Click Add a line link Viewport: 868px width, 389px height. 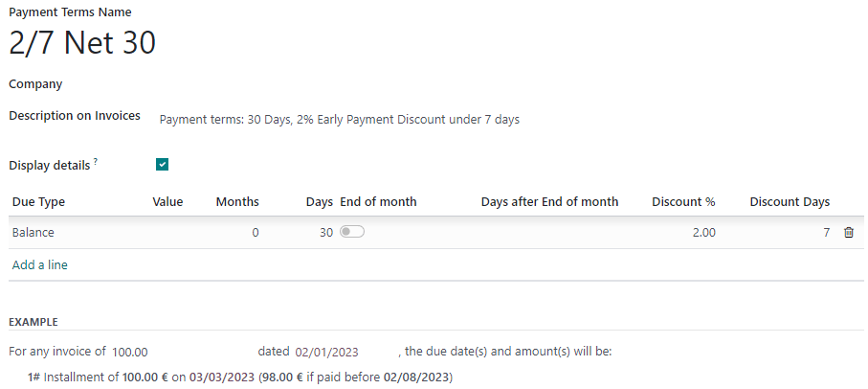tap(39, 264)
